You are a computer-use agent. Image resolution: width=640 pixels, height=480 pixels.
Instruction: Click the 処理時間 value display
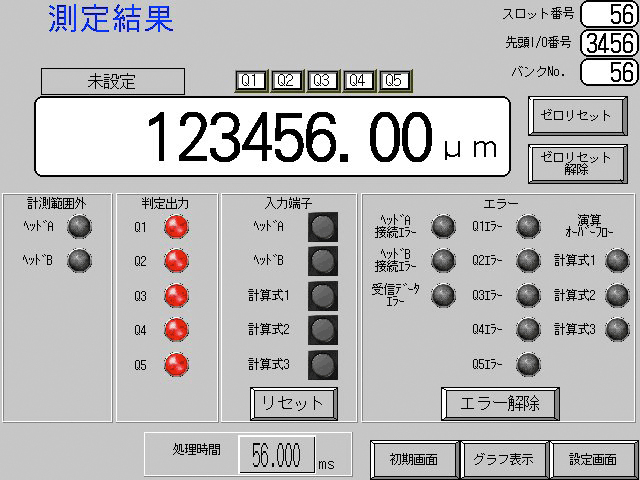276,457
